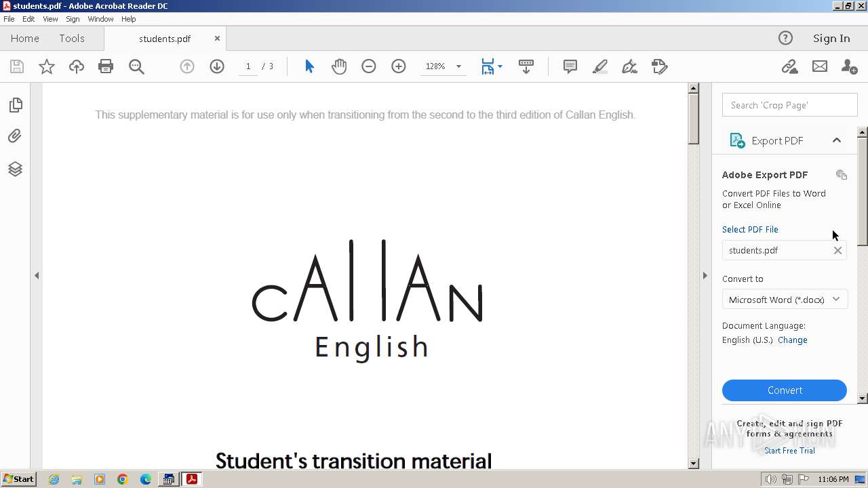
Task: Open the File menu
Action: (x=9, y=19)
